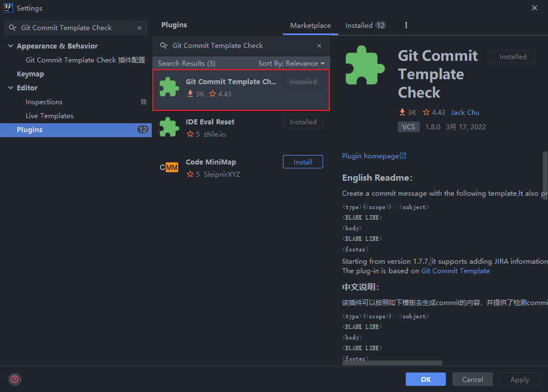Viewport: 548px width, 392px height.
Task: Clear the plugin search query
Action: (x=319, y=46)
